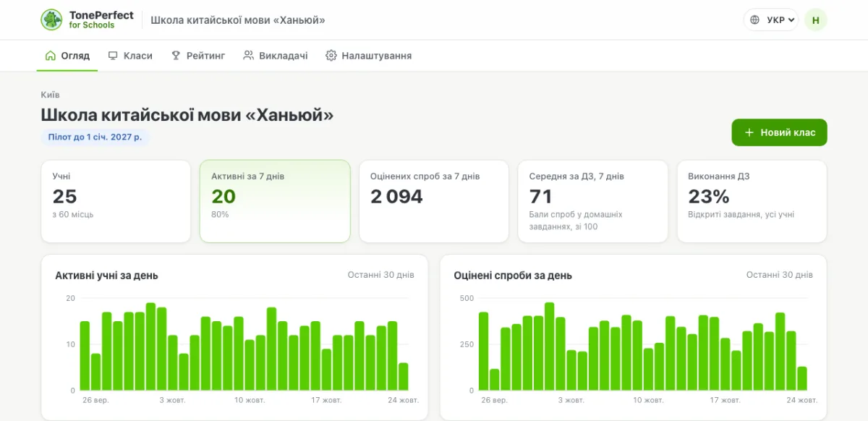Click the home icon beside Огляд
Screen dimensions: 868x421
tap(50, 56)
